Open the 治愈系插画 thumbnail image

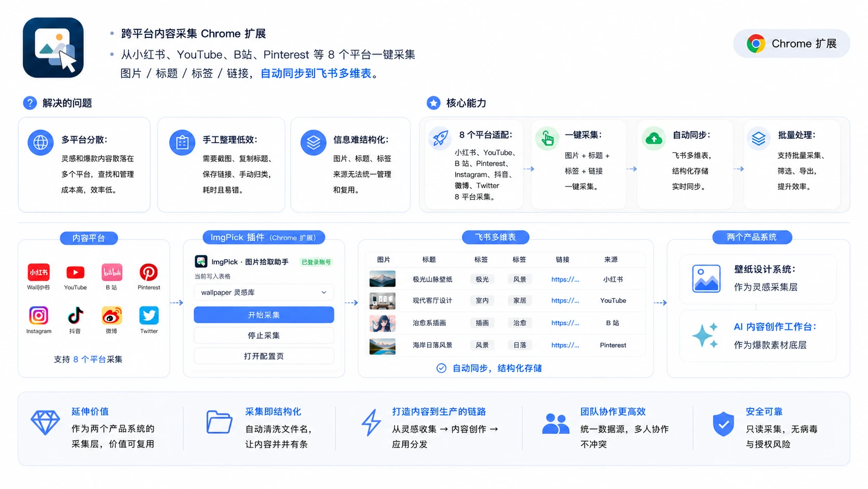(382, 323)
